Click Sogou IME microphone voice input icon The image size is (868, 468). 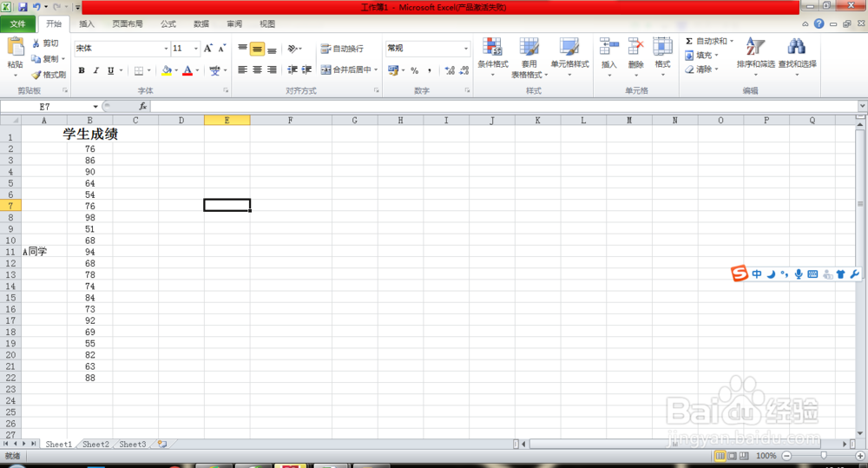coord(799,274)
